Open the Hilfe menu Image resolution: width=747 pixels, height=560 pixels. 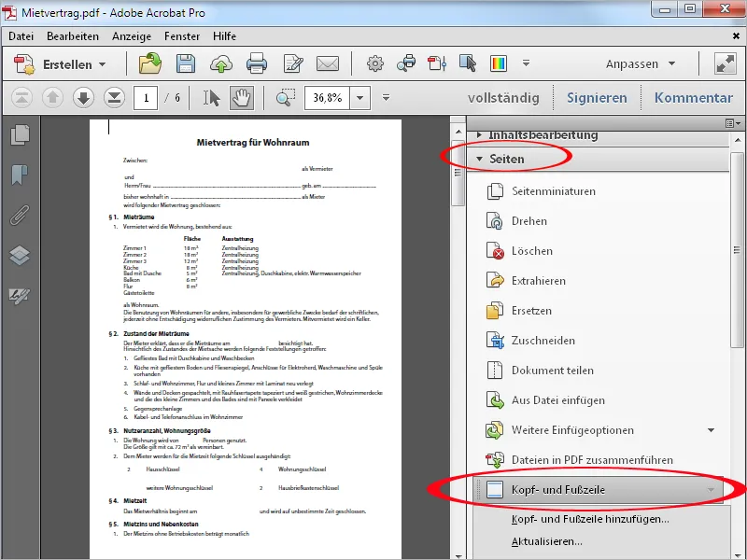coord(224,36)
